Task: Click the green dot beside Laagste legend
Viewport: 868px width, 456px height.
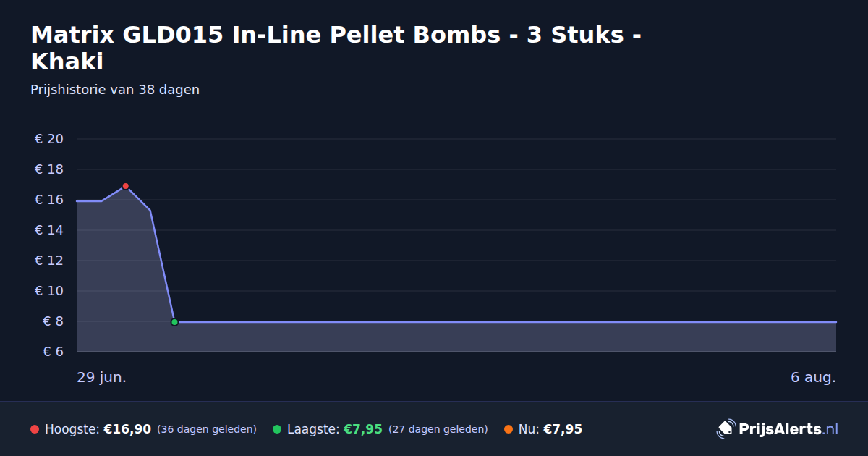Action: (277, 429)
